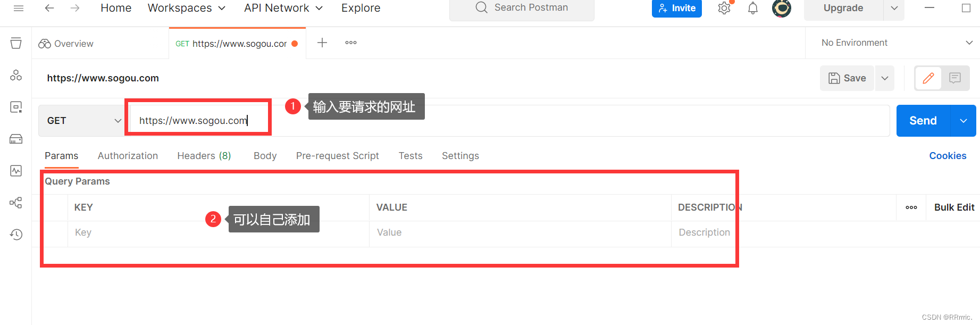Open Flows icon in the sidebar
980x325 pixels.
16,203
